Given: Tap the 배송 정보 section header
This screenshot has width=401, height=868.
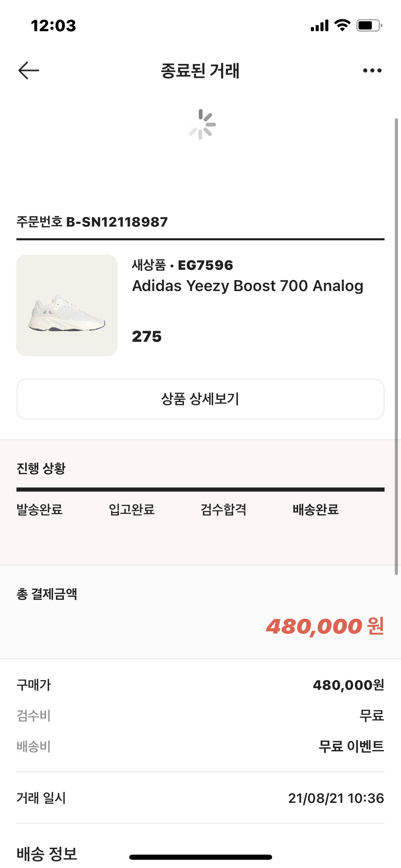Looking at the screenshot, I should coord(47,854).
